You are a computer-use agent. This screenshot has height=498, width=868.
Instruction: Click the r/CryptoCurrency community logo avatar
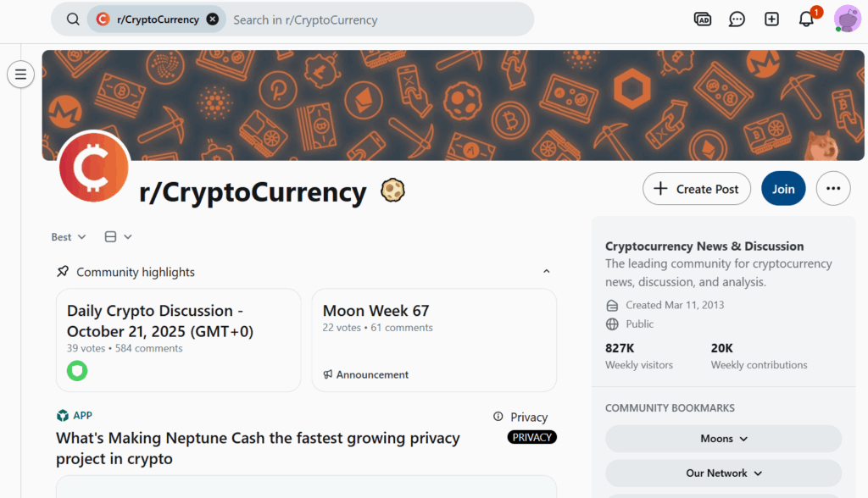pos(94,168)
